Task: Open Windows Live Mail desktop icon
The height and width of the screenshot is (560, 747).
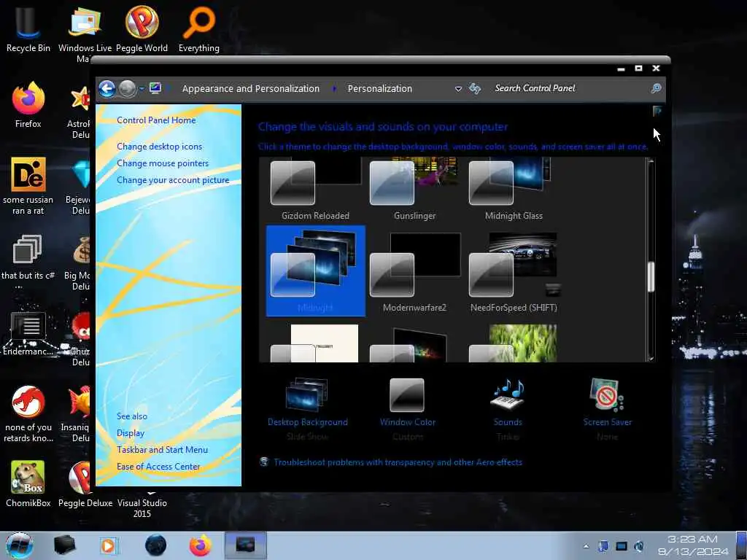Action: coord(85,28)
